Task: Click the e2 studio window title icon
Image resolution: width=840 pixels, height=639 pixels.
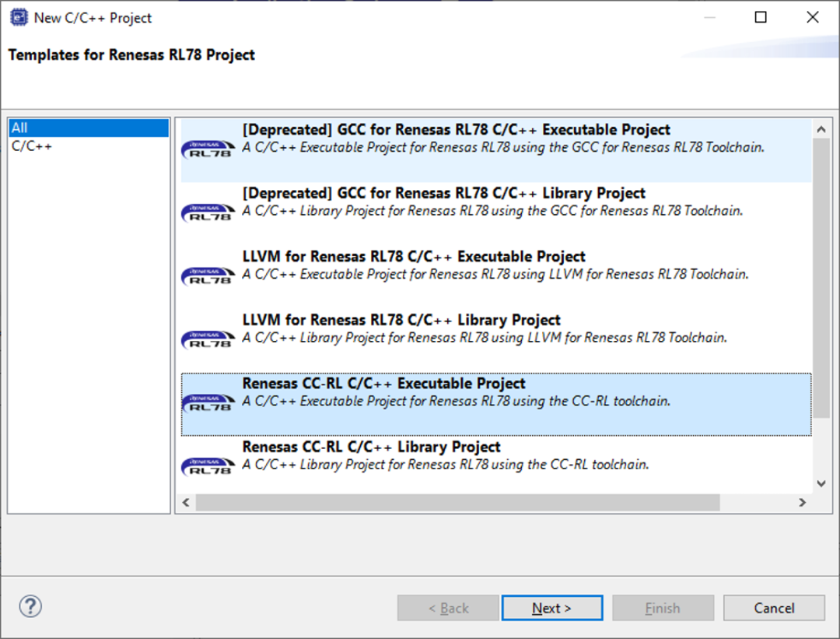Action: tap(19, 17)
